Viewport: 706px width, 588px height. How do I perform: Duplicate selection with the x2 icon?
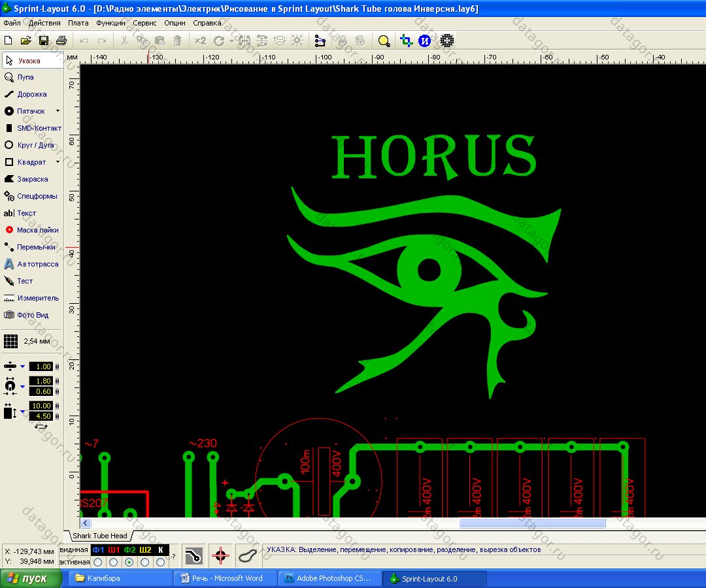point(201,41)
